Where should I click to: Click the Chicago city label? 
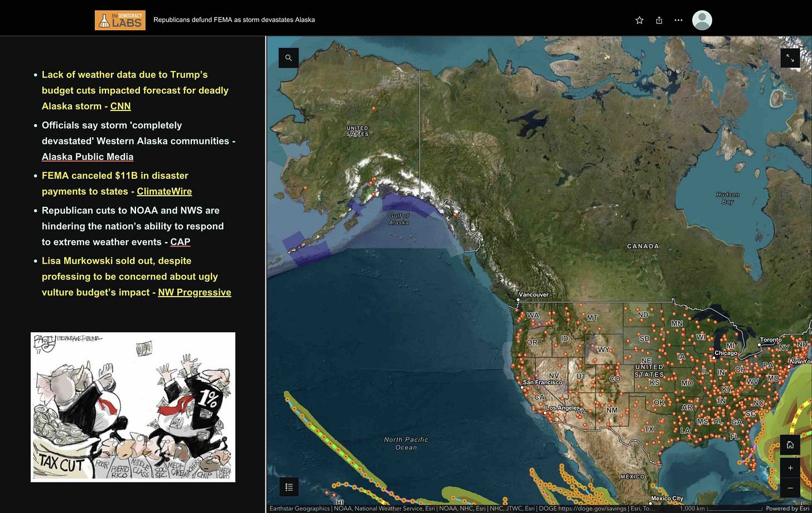pyautogui.click(x=726, y=353)
